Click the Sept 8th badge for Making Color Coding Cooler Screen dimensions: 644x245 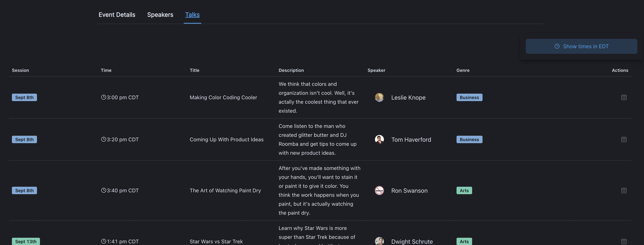[x=24, y=97]
